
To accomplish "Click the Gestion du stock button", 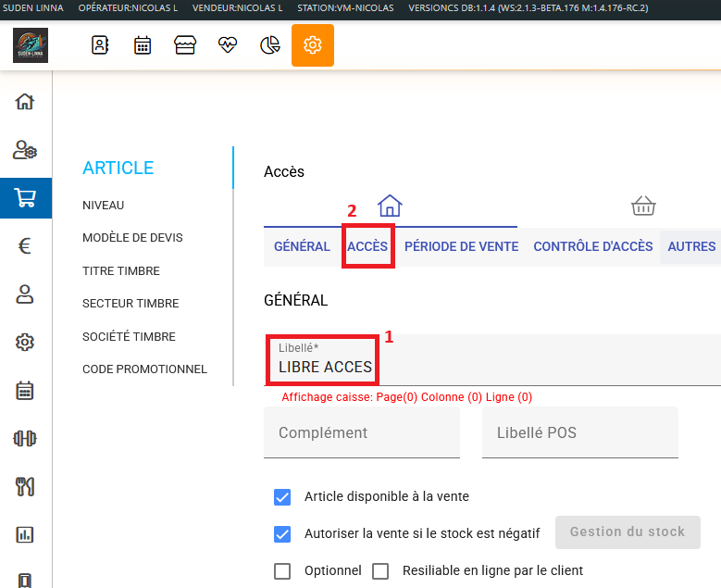I will [628, 532].
